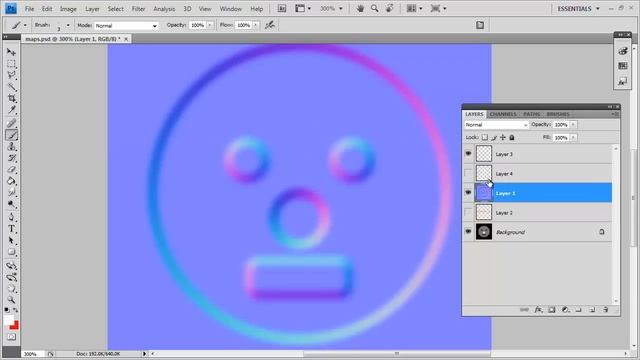The width and height of the screenshot is (640, 360).
Task: Open brush Mode dropdown in options bar
Action: point(126,26)
